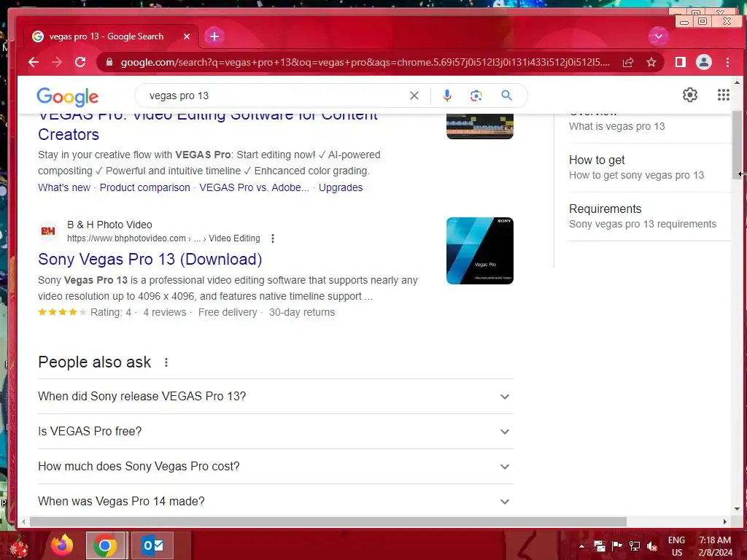Click vertical scrollbar thumb
This screenshot has width=747, height=560.
pos(737,145)
